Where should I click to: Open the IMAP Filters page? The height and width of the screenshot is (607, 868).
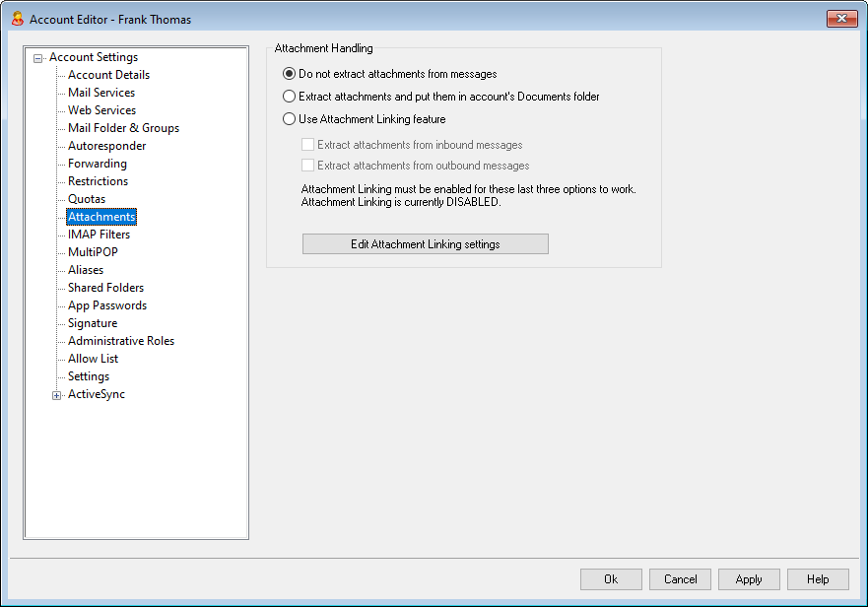[99, 235]
